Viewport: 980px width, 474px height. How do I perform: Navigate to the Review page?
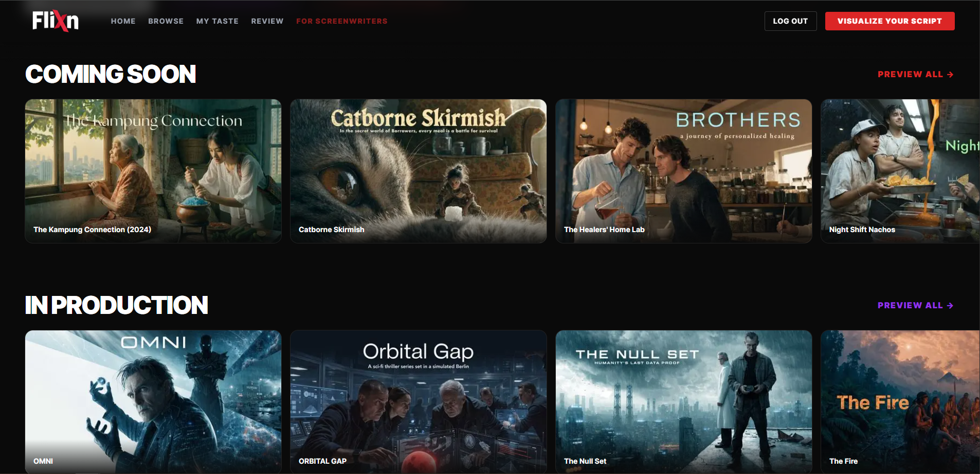[x=267, y=21]
